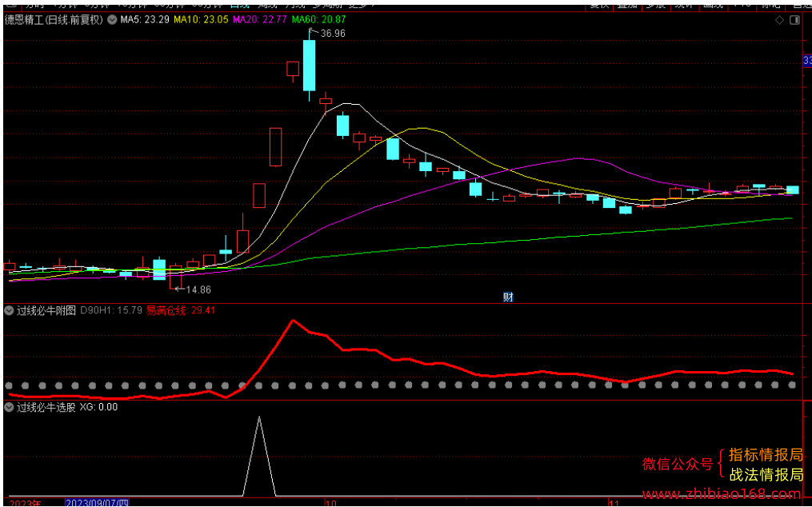This screenshot has width=812, height=507.
Task: Click the red 易满仓线: 29.41 value
Action: 181,311
